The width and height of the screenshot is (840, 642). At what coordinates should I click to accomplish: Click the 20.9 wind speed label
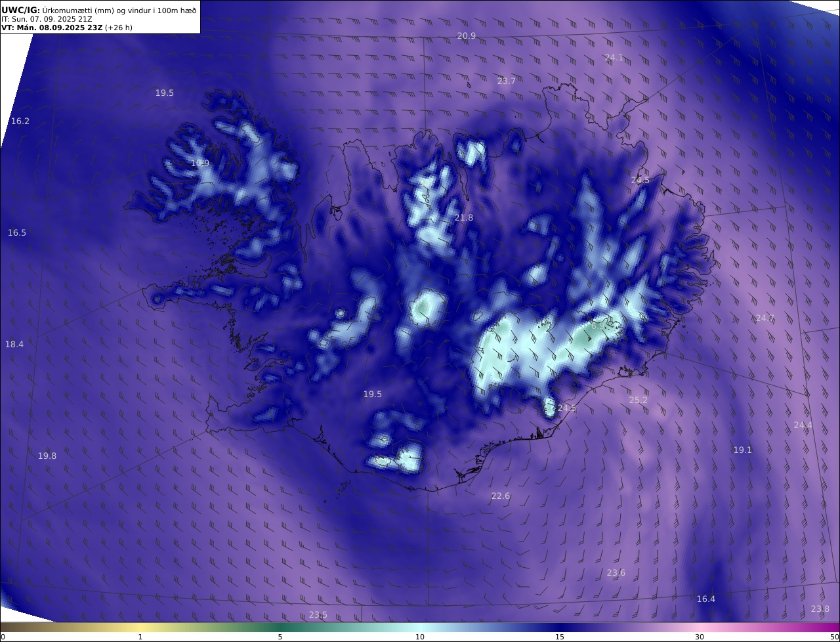point(467,35)
